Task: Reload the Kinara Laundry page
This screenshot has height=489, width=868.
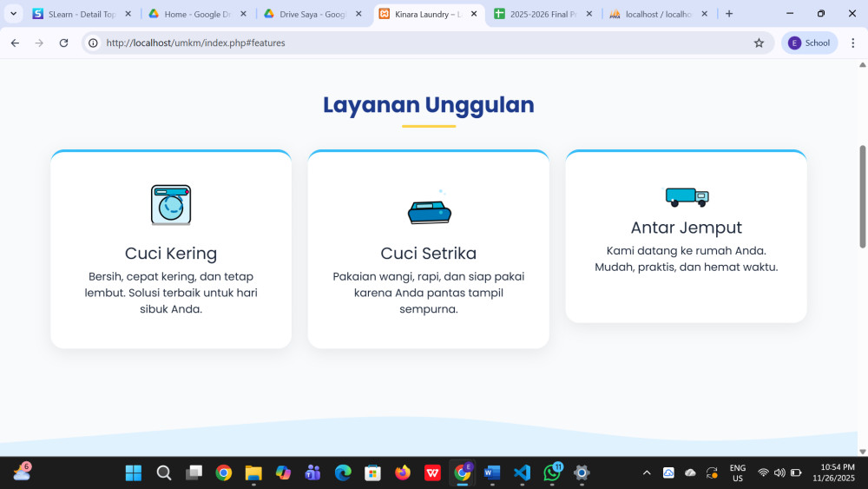Action: point(63,43)
